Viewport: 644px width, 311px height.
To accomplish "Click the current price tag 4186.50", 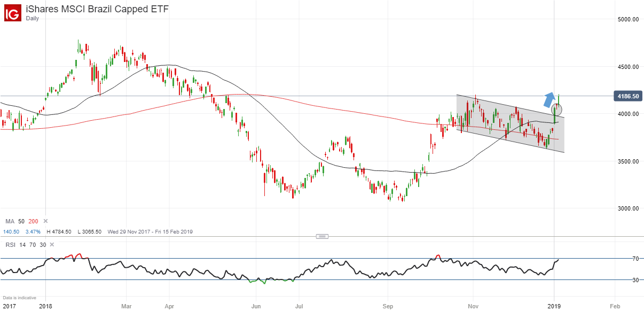I will pos(627,96).
